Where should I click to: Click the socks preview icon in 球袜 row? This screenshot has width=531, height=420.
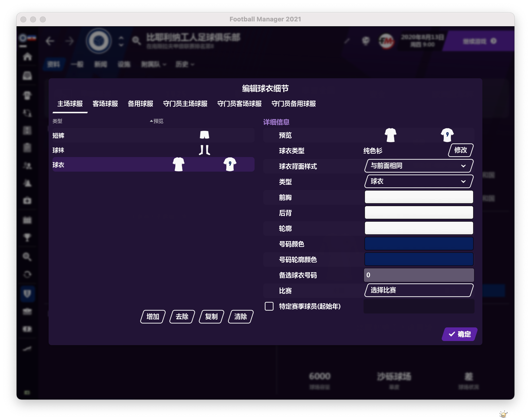pyautogui.click(x=204, y=150)
